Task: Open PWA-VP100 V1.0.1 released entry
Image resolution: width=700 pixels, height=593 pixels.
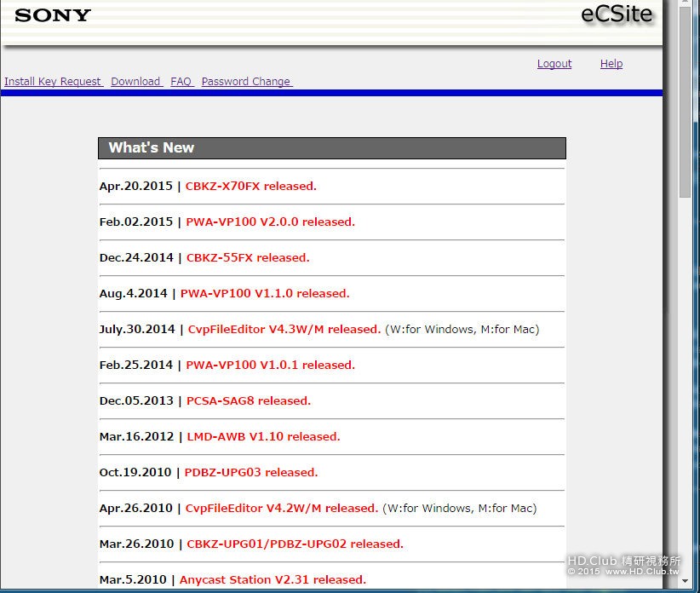Action: (x=270, y=365)
